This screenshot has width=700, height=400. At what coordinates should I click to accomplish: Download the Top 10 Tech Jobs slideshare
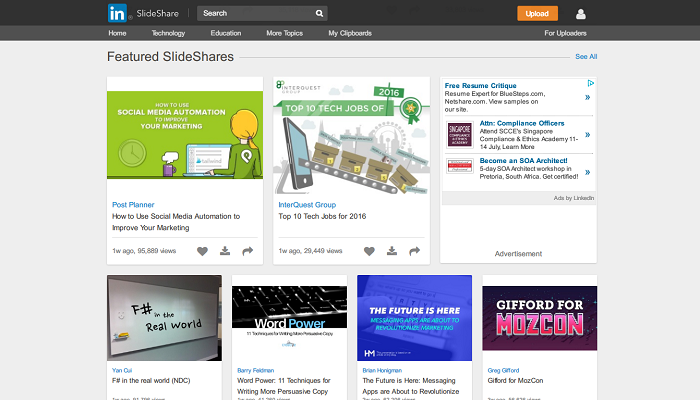point(392,251)
